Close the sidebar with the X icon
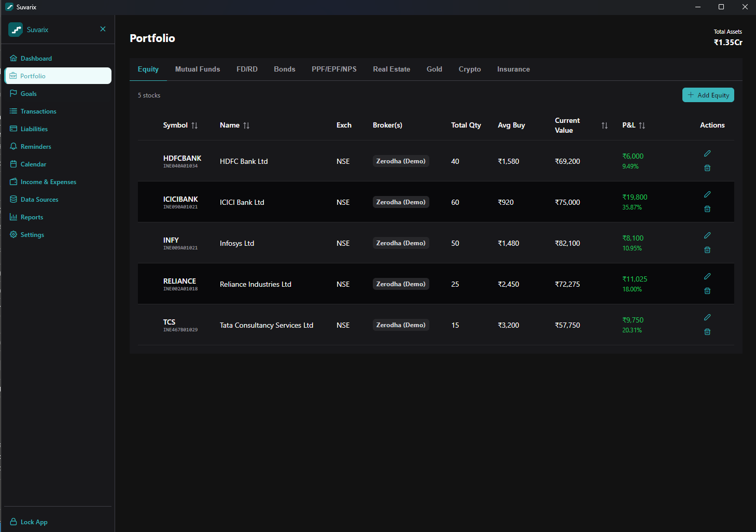756x532 pixels. point(103,29)
